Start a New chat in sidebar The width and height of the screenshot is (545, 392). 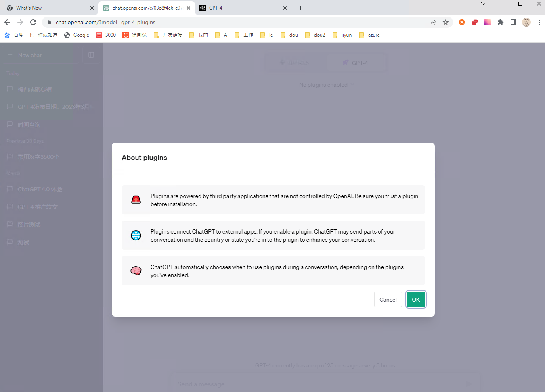[x=41, y=55]
